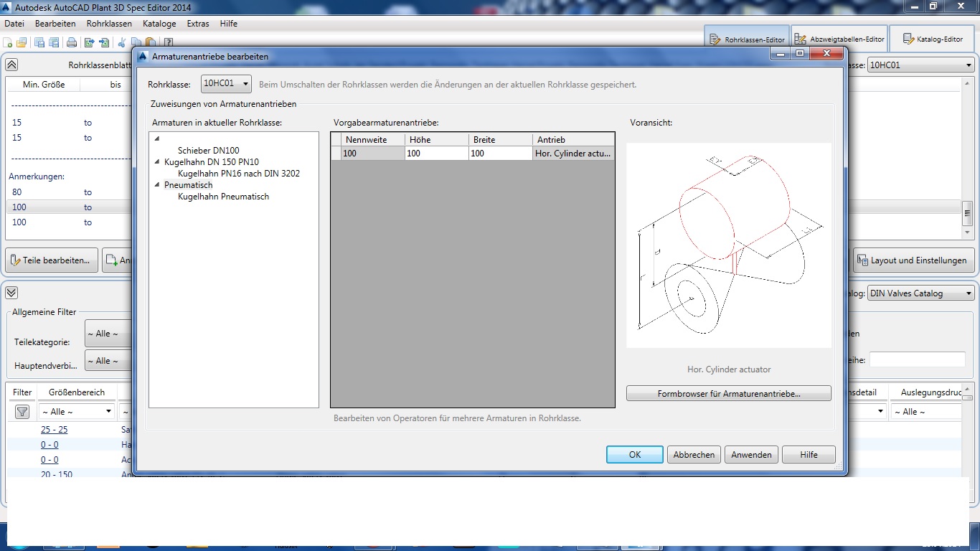
Task: Collapse the first unnamed valve tree group
Action: pos(157,139)
